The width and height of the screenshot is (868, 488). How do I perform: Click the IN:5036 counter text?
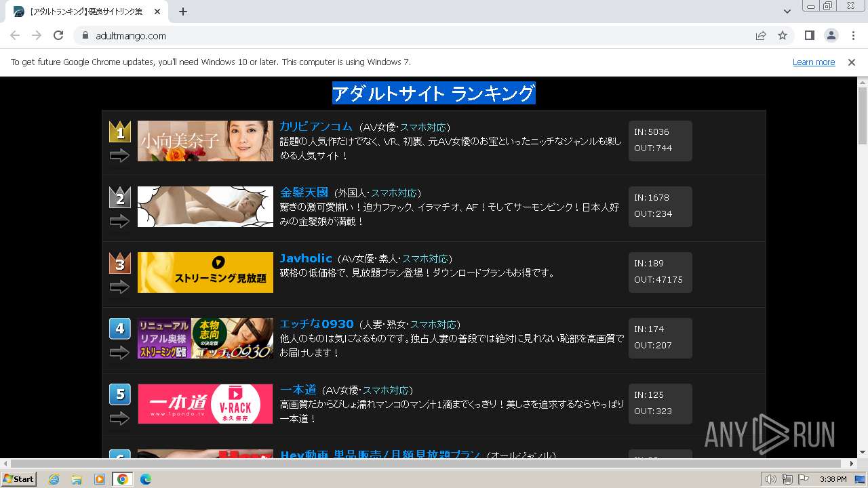click(652, 132)
